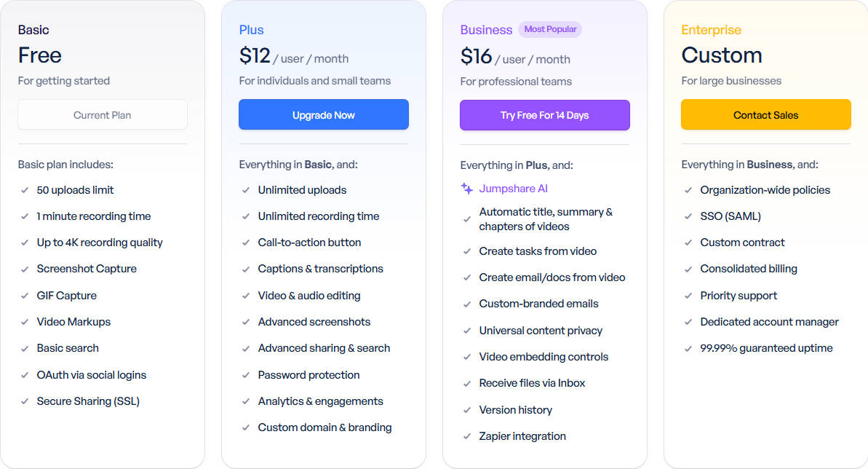Click the 99.99% guaranteed uptime item
Image resolution: width=868 pixels, height=469 pixels.
coord(766,348)
